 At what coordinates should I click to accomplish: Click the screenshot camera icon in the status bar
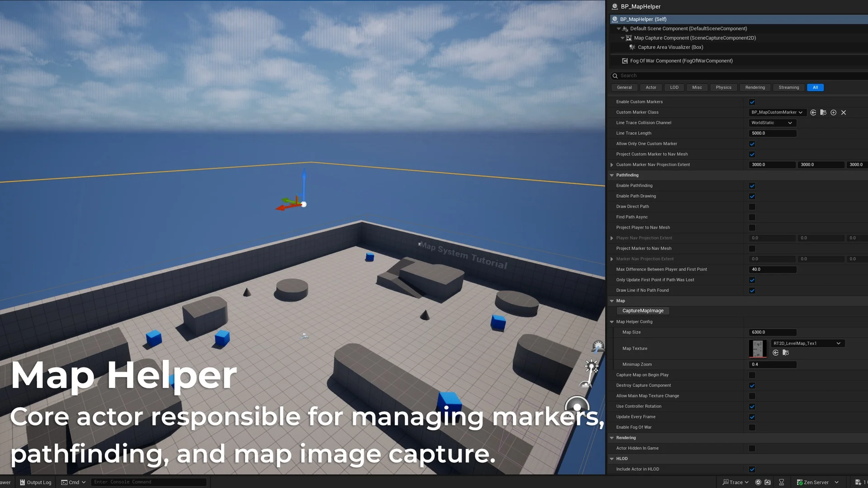pos(768,482)
